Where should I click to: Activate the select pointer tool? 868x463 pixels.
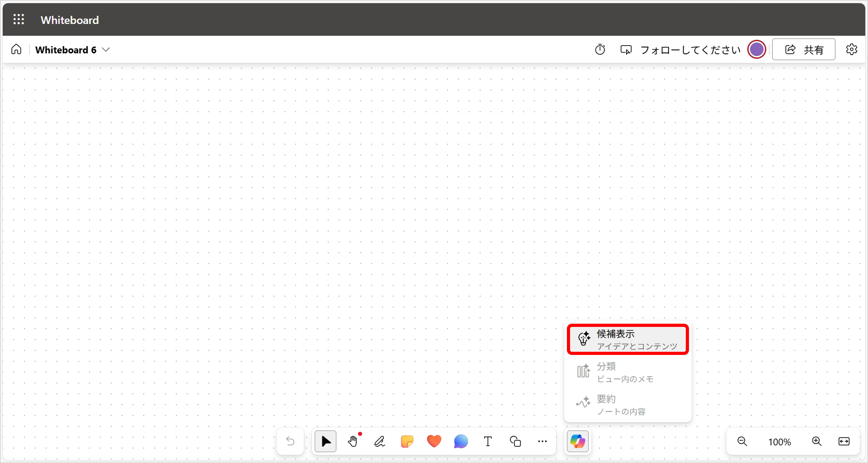[325, 441]
